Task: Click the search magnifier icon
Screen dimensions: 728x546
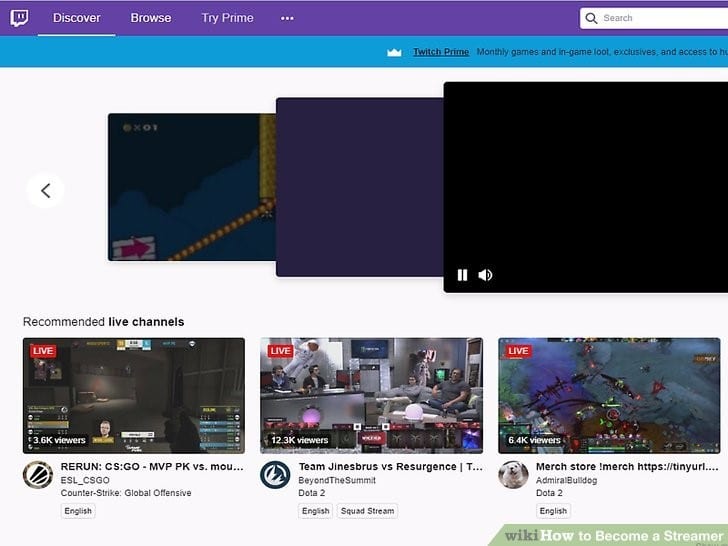Action: tap(592, 18)
